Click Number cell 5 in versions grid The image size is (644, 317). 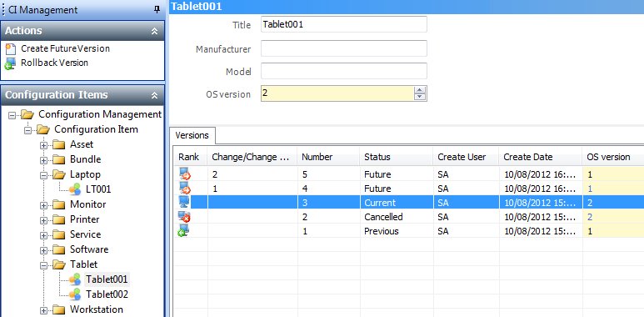tap(328, 174)
